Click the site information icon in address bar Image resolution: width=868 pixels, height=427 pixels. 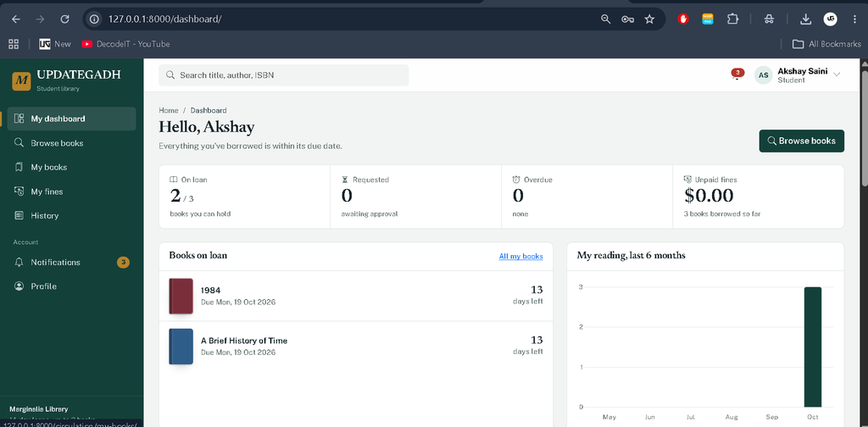[95, 19]
